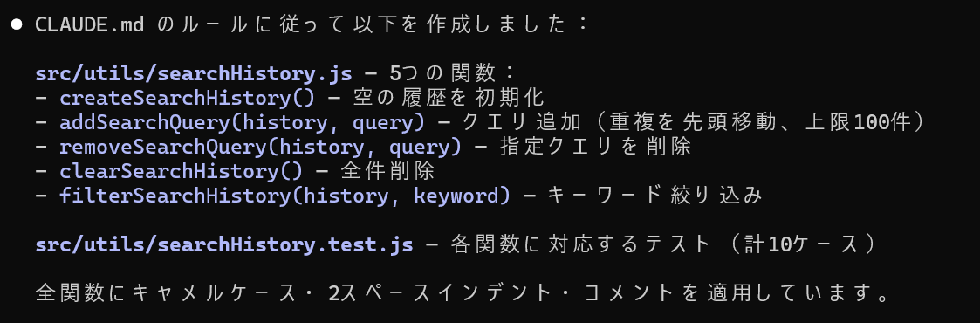Select the removeSearchQuery(history, query) function name

click(x=261, y=147)
